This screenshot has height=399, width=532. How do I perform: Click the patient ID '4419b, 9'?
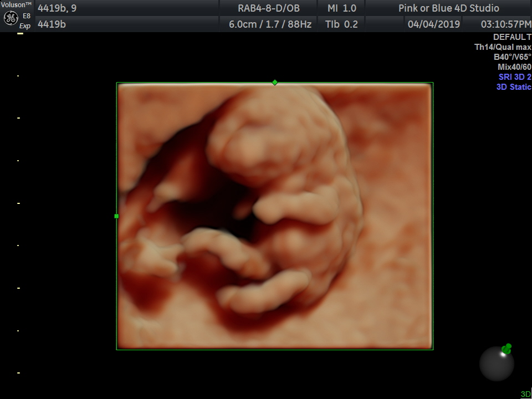click(57, 8)
